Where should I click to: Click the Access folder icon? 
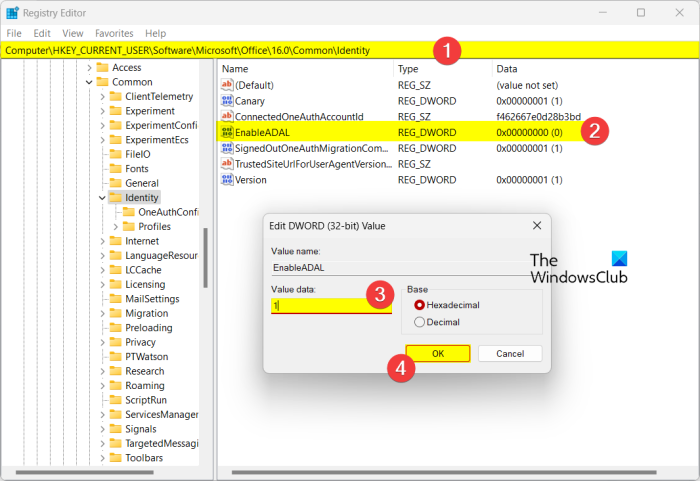103,67
